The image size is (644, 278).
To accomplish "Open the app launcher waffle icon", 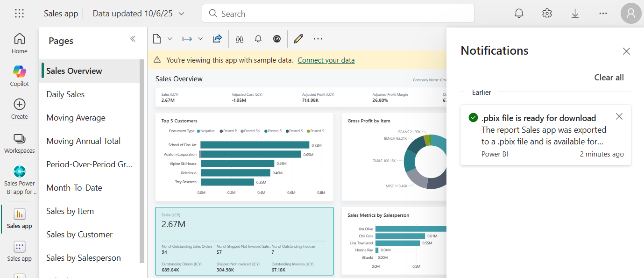I will click(19, 14).
